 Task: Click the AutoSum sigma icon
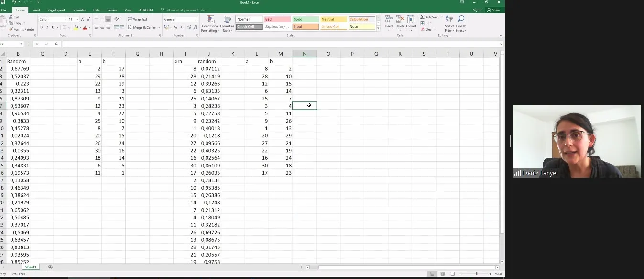pos(423,17)
